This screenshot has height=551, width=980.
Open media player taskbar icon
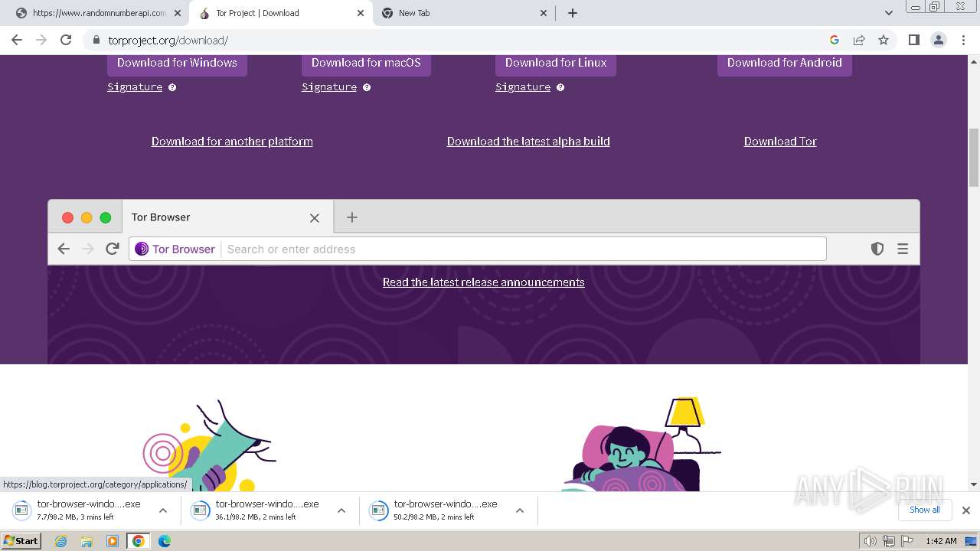click(x=113, y=541)
